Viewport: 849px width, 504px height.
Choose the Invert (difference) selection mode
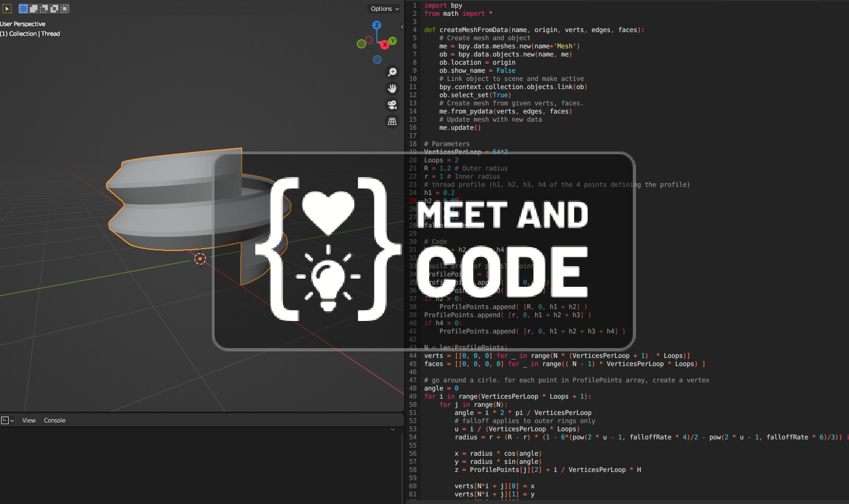click(x=54, y=9)
